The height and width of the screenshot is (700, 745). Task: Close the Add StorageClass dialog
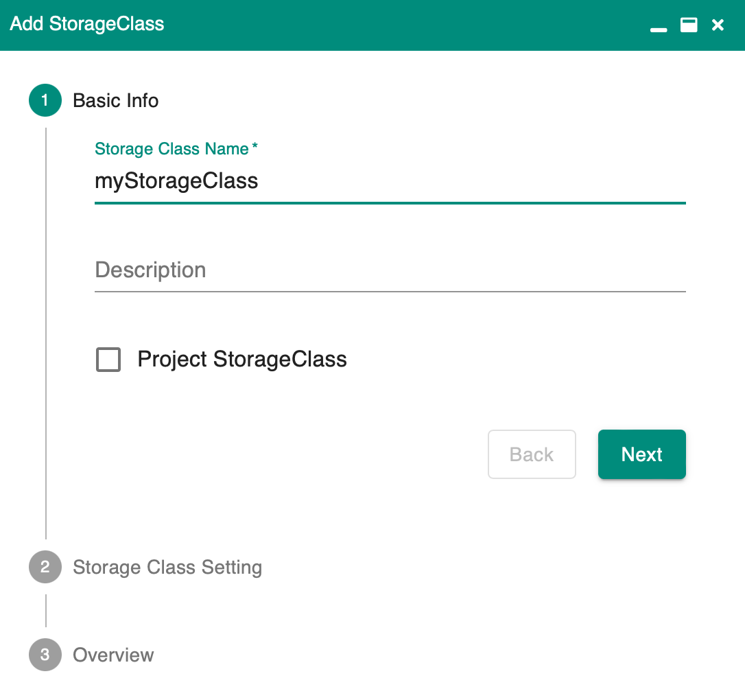[x=718, y=25]
